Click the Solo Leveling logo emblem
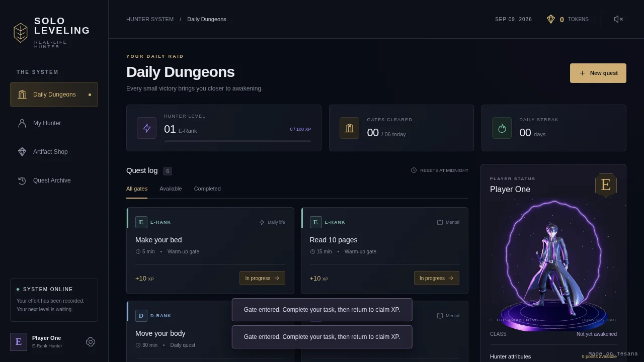 [x=20, y=33]
